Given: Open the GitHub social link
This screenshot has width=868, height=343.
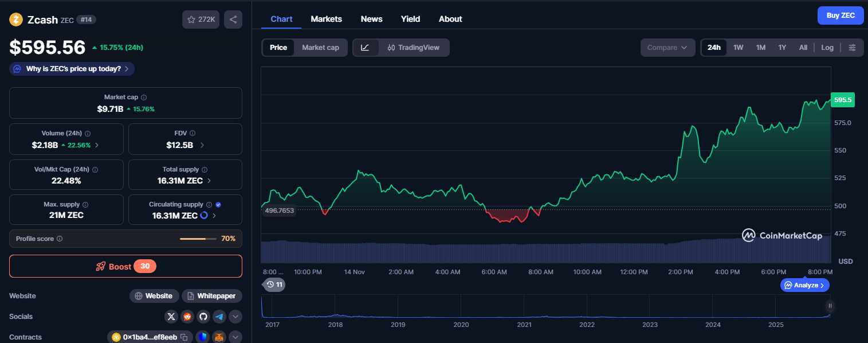Looking at the screenshot, I should point(203,317).
